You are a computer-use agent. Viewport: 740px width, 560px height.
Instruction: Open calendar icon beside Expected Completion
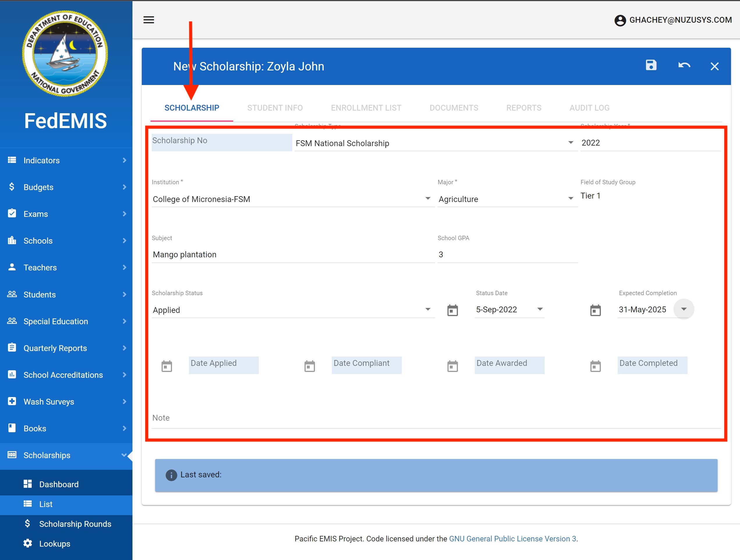click(595, 310)
